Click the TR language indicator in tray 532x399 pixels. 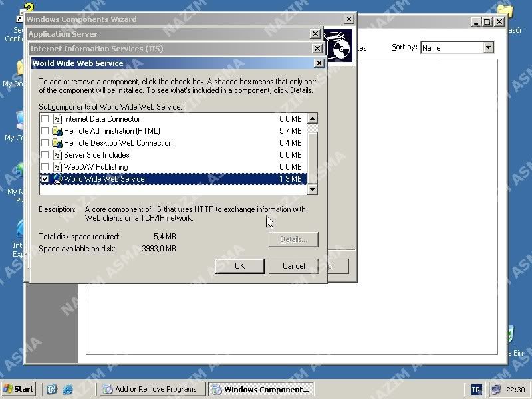(476, 390)
